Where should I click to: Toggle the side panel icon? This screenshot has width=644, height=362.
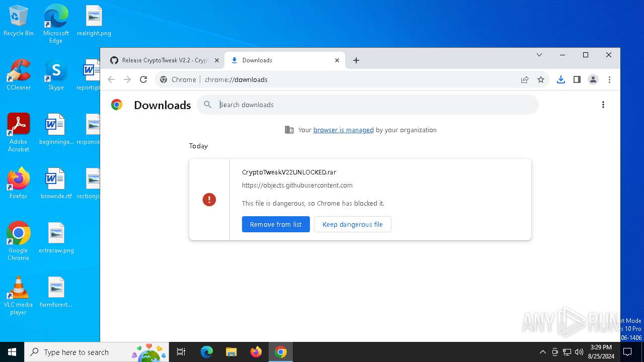pyautogui.click(x=577, y=79)
